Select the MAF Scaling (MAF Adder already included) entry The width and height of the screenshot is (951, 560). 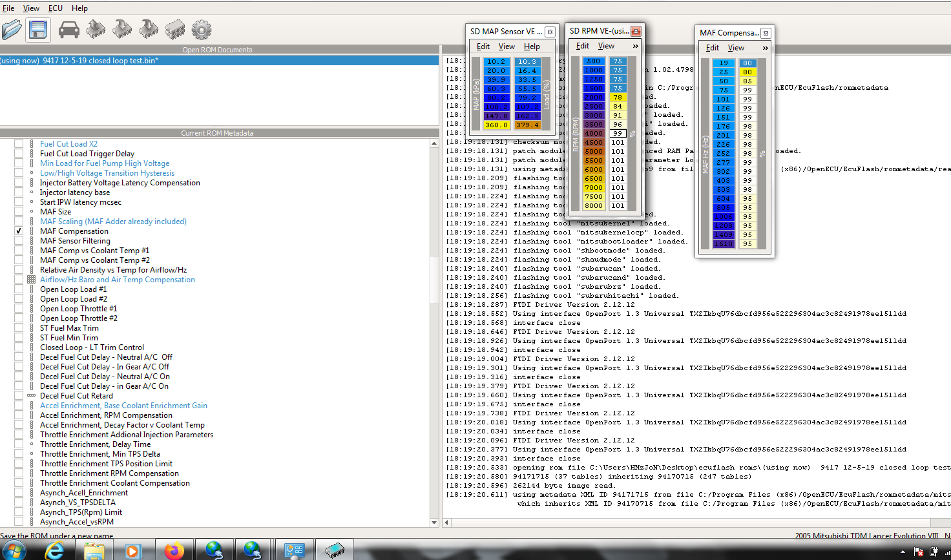[113, 222]
